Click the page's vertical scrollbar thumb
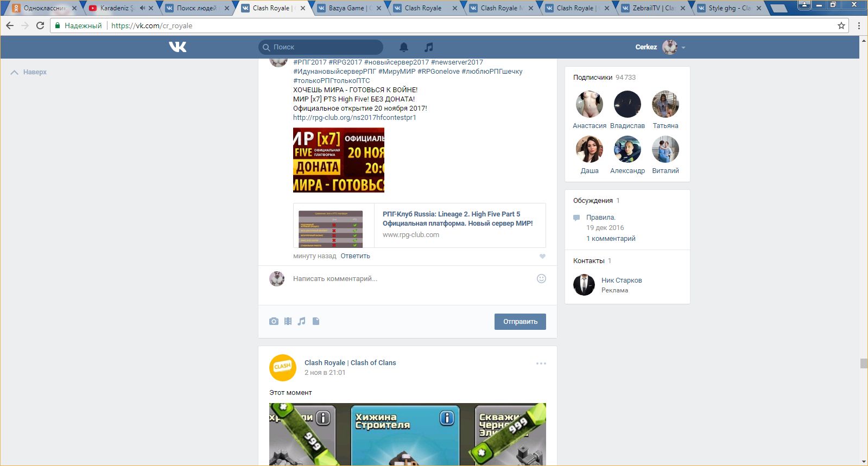Image resolution: width=868 pixels, height=466 pixels. [864, 363]
